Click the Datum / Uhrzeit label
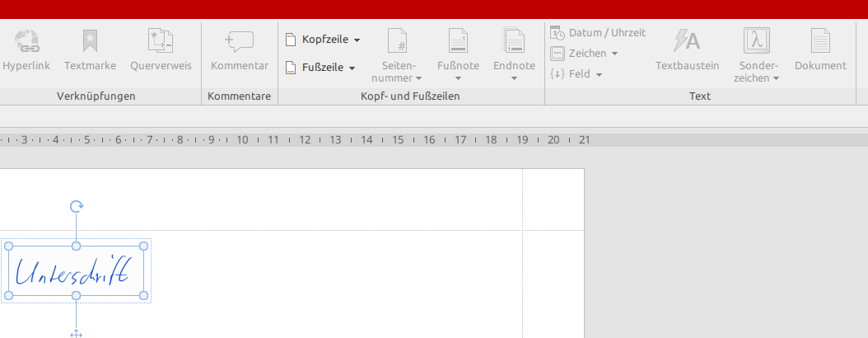Image resolution: width=868 pixels, height=338 pixels. tap(607, 33)
